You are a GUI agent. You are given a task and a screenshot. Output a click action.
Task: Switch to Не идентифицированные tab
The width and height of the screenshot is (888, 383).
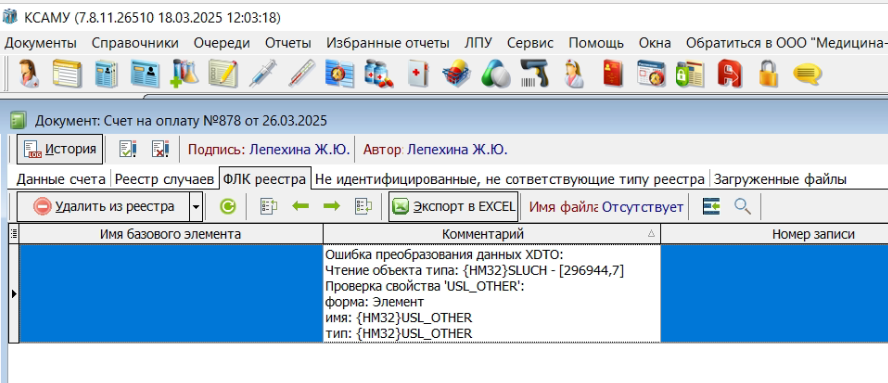511,180
